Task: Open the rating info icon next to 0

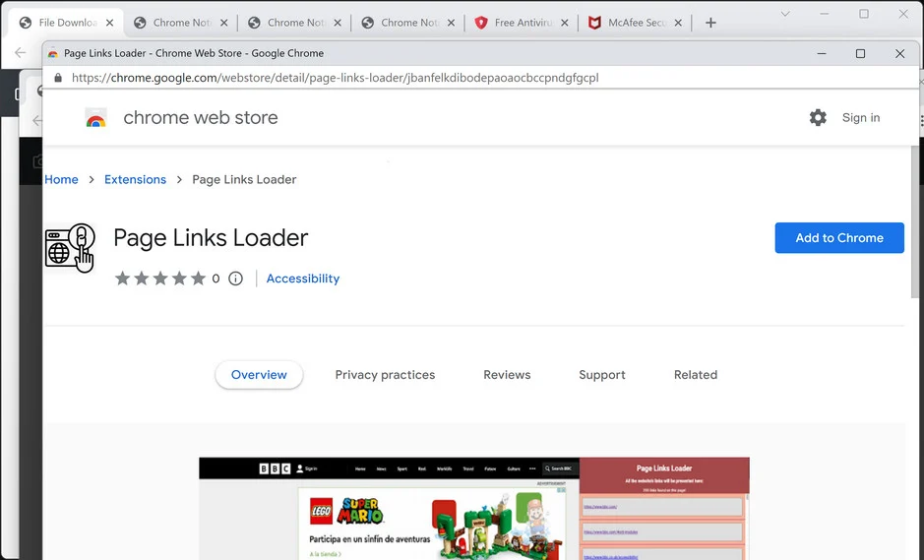Action: (x=235, y=279)
